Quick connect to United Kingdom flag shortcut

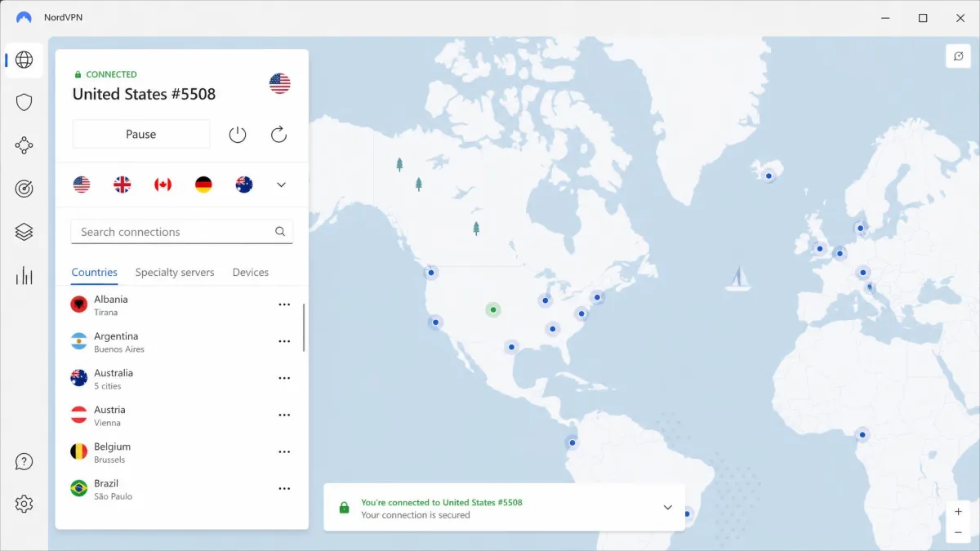pyautogui.click(x=122, y=184)
